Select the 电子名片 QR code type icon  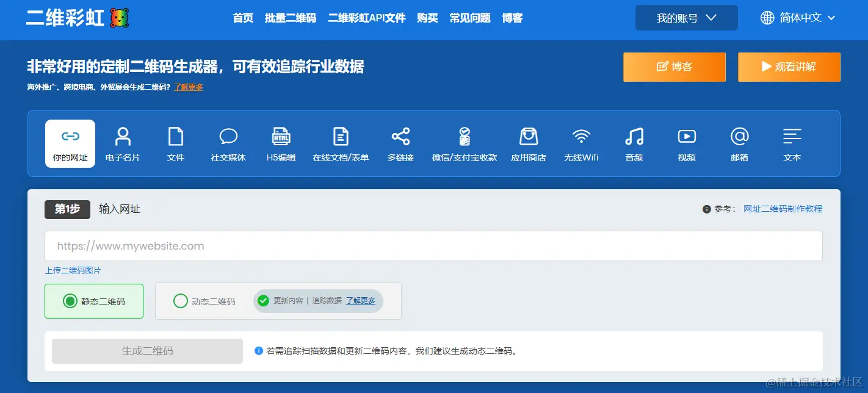coord(123,143)
